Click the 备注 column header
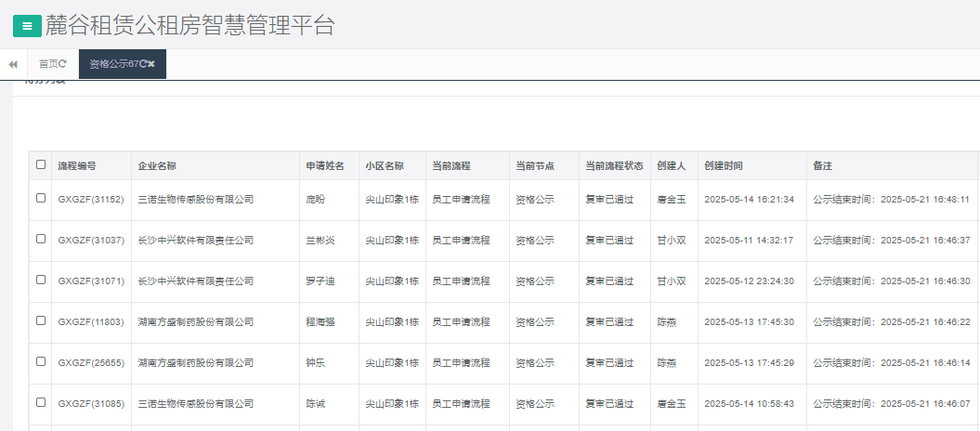Viewport: 980px width, 431px height. coord(822,166)
